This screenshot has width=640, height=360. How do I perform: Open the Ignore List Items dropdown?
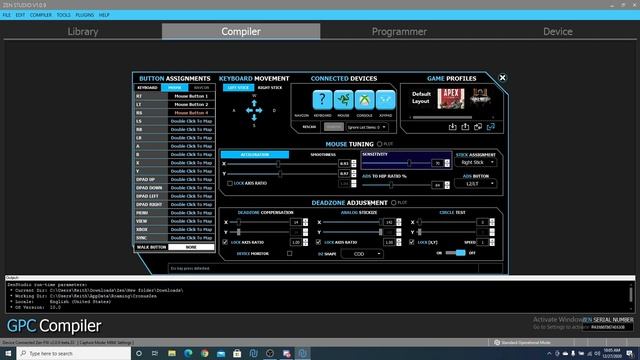367,127
